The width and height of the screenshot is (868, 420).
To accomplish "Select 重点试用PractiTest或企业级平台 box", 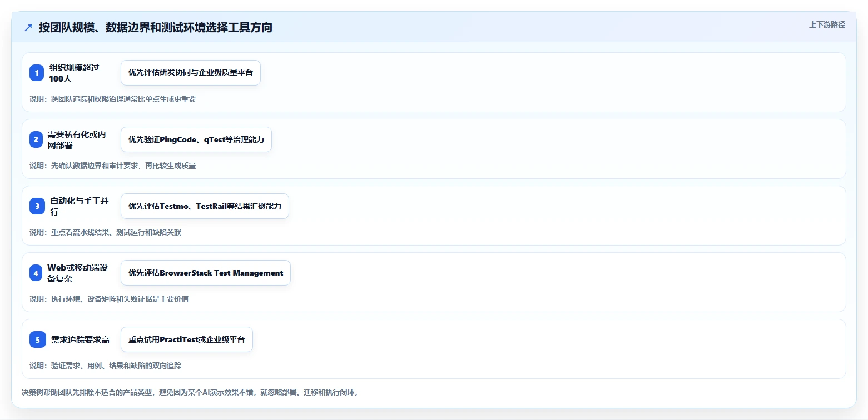I will (x=187, y=339).
